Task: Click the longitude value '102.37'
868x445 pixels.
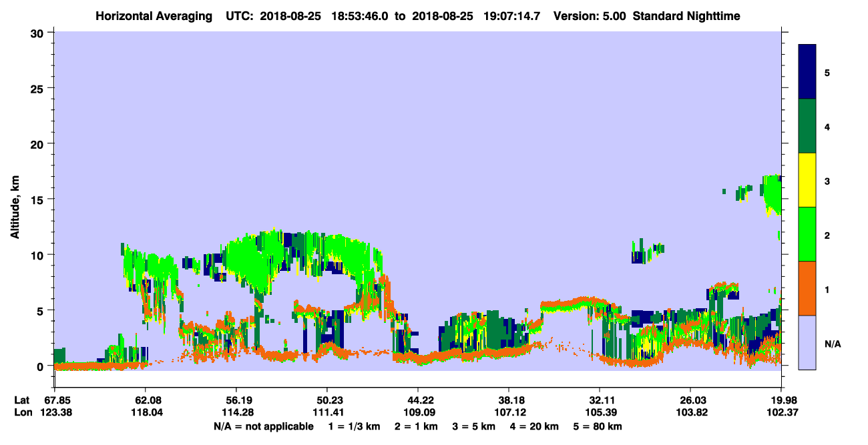Action: pyautogui.click(x=781, y=412)
